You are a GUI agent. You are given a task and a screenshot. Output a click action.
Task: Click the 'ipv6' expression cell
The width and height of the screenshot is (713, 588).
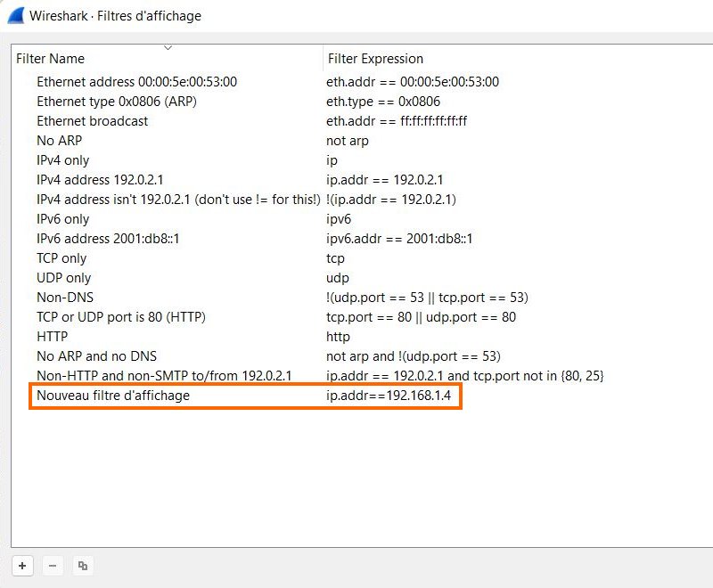click(x=339, y=218)
